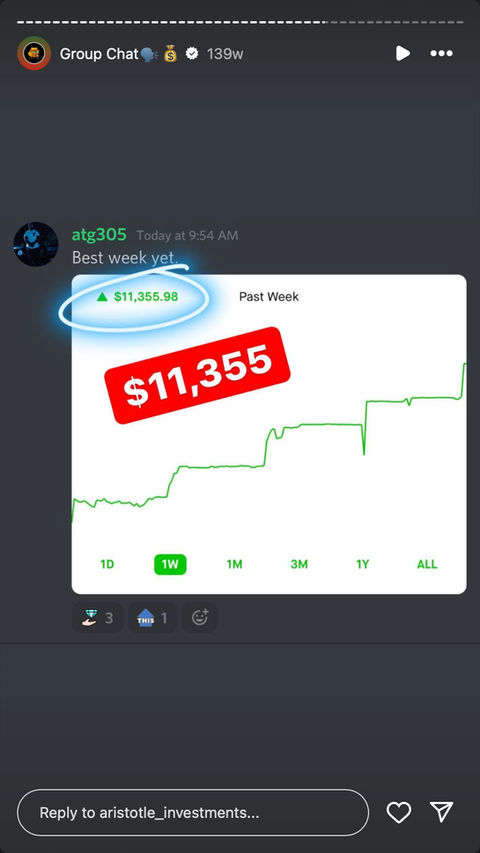Viewport: 480px width, 853px height.
Task: Open the three-dots story options menu
Action: 441,53
